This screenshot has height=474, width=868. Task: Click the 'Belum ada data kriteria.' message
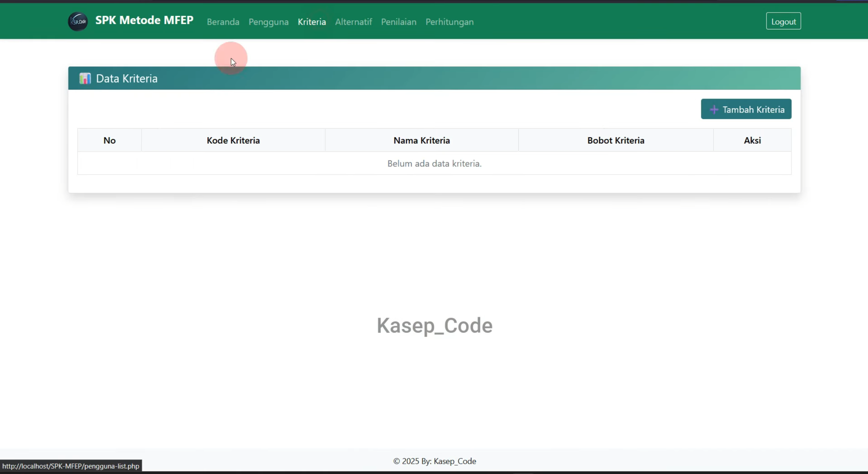434,163
